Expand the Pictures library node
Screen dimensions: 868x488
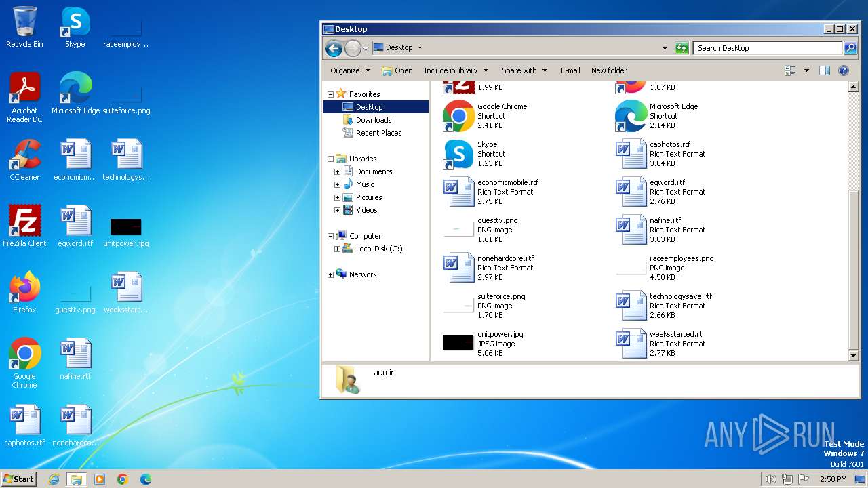tap(337, 197)
